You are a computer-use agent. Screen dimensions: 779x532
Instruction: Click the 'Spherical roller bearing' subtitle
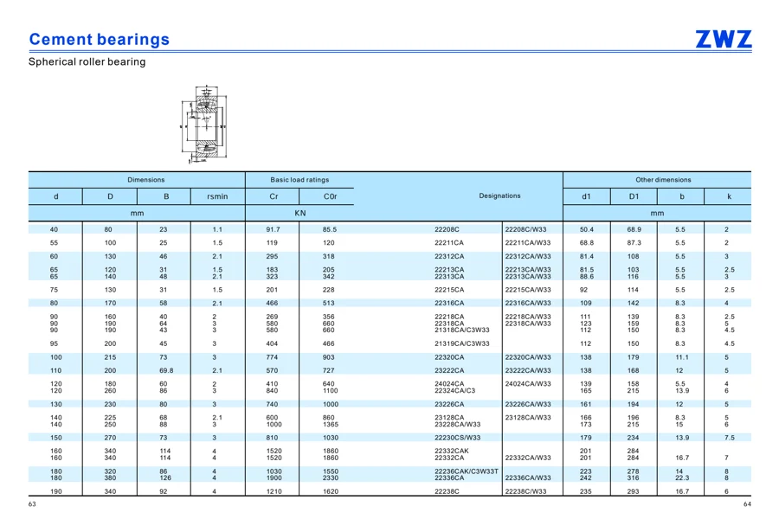click(87, 61)
